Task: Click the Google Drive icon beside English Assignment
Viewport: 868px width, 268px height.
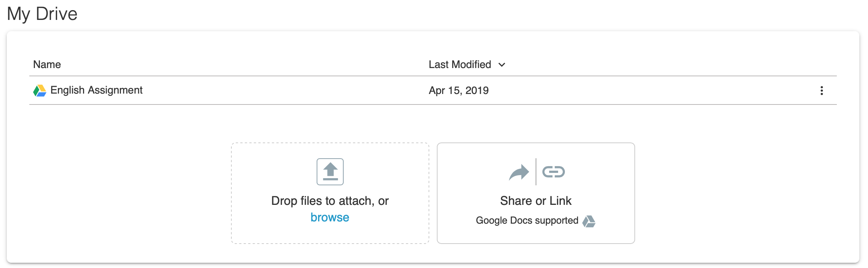Action: [x=40, y=91]
